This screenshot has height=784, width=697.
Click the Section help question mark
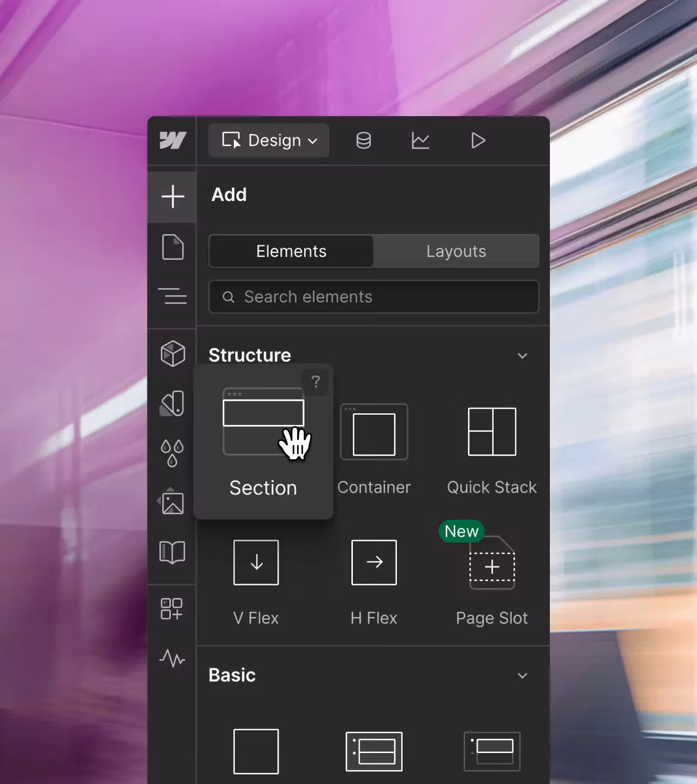[x=316, y=382]
